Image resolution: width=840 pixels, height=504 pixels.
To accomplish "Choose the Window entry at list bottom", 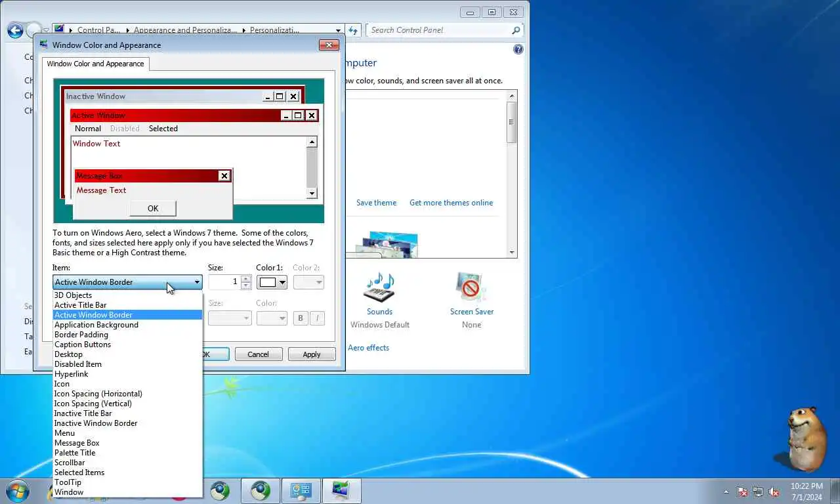I will pos(127,492).
